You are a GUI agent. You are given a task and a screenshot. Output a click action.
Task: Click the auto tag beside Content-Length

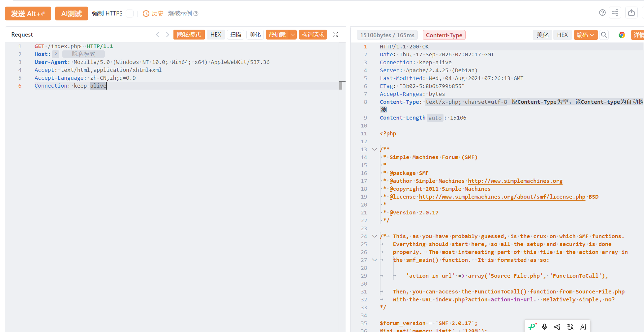(435, 118)
